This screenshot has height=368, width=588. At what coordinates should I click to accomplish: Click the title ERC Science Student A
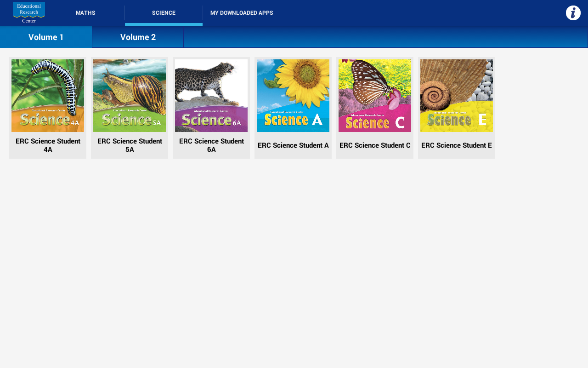tap(293, 145)
